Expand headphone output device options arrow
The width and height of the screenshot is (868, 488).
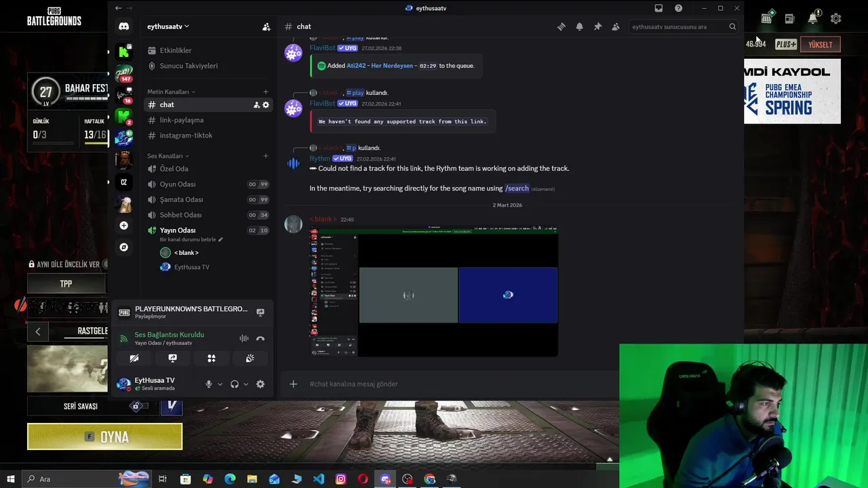(x=245, y=384)
